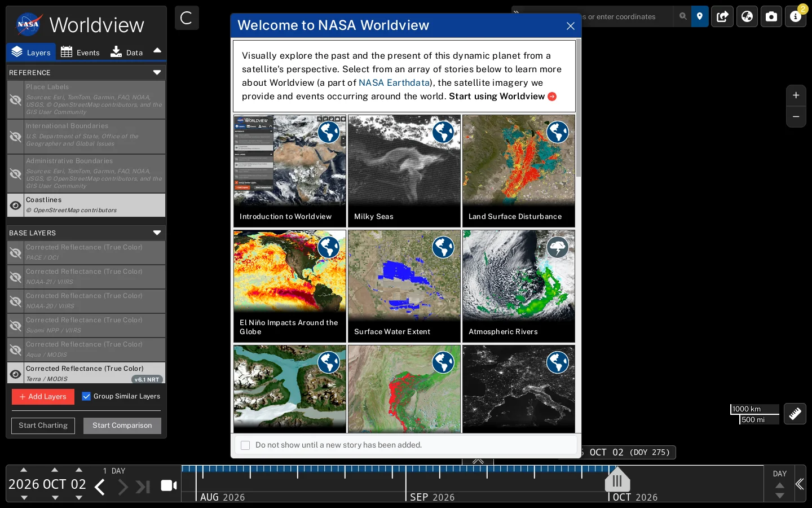Switch to the Events tab

coord(80,52)
